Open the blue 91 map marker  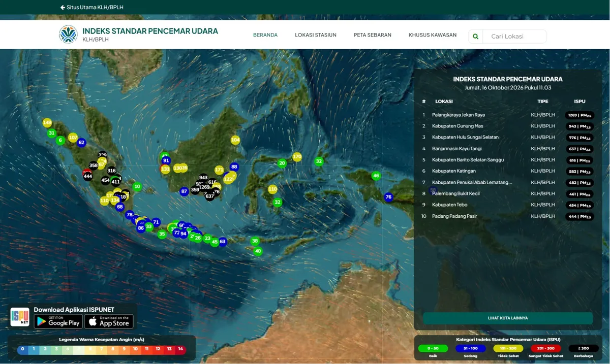tap(166, 161)
